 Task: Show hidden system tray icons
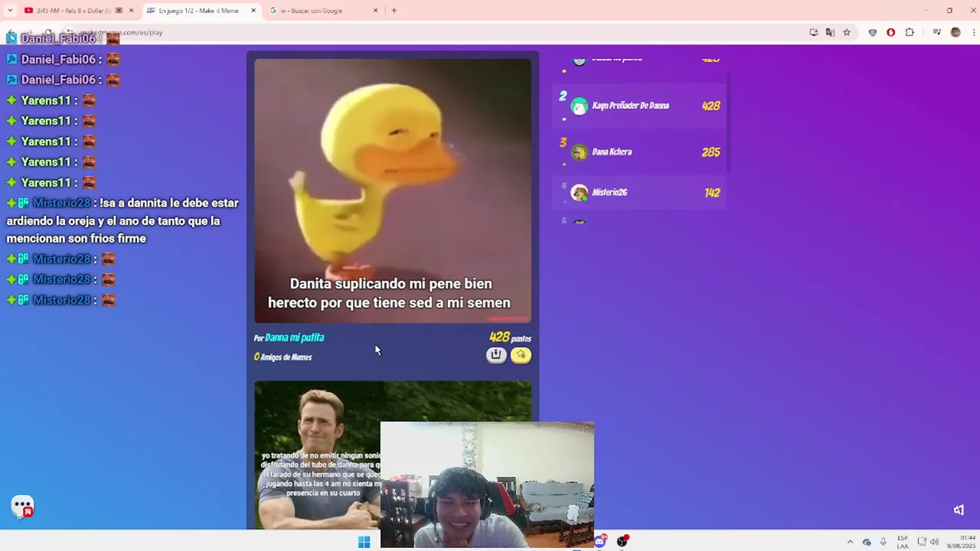850,542
